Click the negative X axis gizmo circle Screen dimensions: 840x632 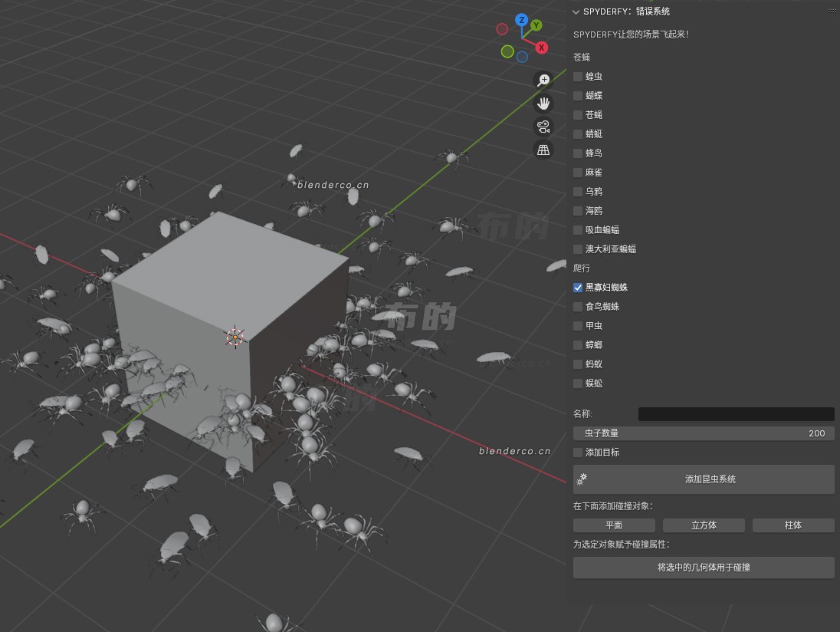point(502,29)
